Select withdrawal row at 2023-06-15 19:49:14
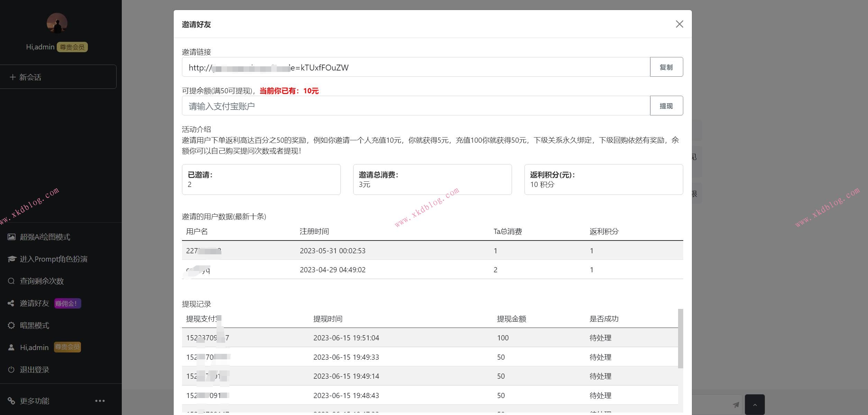Viewport: 868px width, 415px height. point(430,376)
